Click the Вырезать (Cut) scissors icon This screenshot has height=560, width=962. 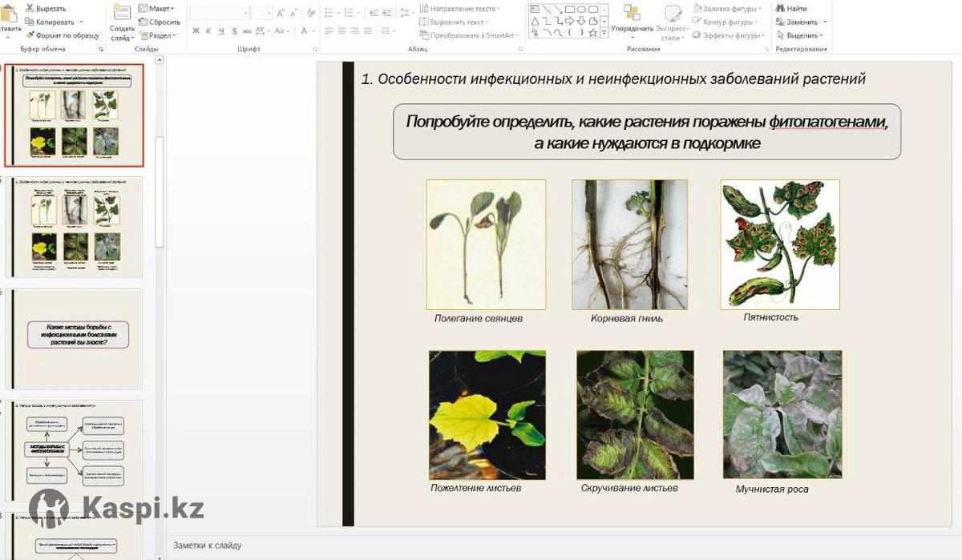[x=30, y=9]
